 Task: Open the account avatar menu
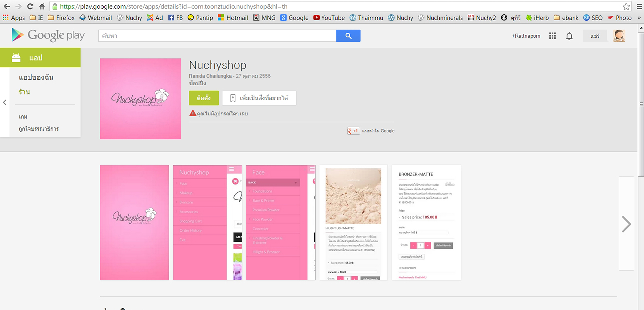(619, 36)
